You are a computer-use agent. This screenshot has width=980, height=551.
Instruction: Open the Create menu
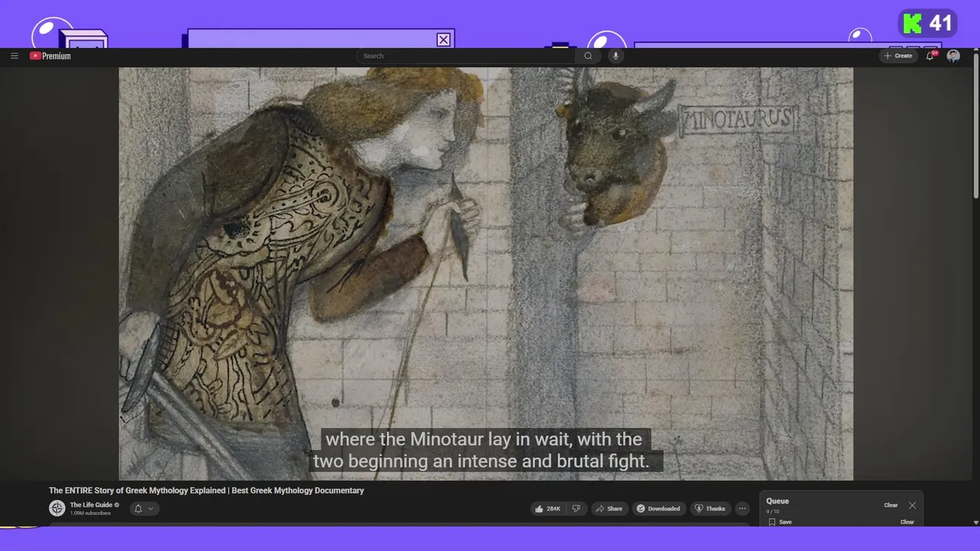pos(898,56)
